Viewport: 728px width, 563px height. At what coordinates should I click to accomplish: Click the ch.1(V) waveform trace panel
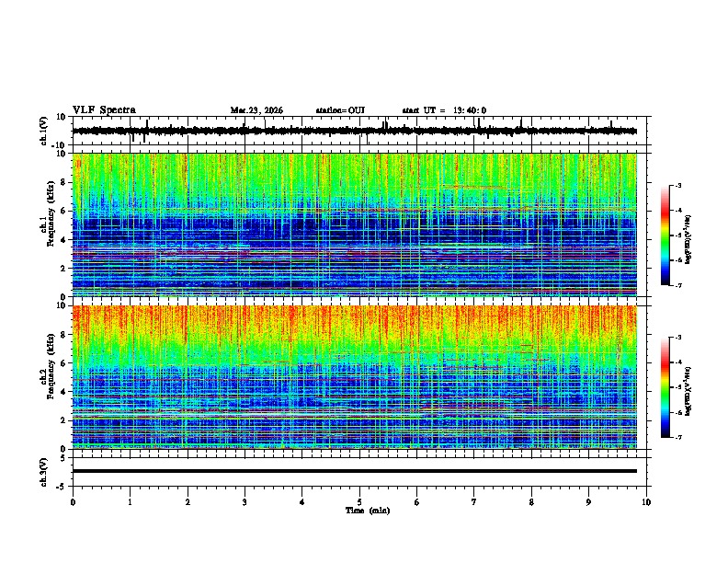(x=358, y=131)
